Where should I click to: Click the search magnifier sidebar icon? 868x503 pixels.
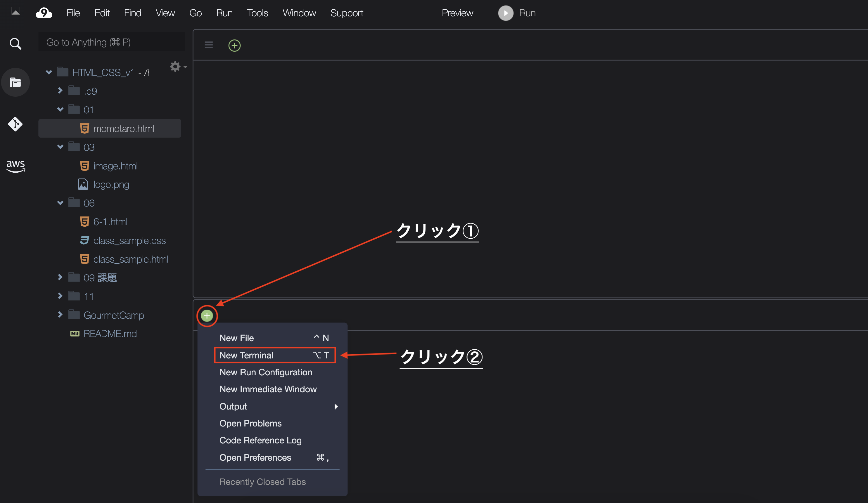pyautogui.click(x=15, y=44)
